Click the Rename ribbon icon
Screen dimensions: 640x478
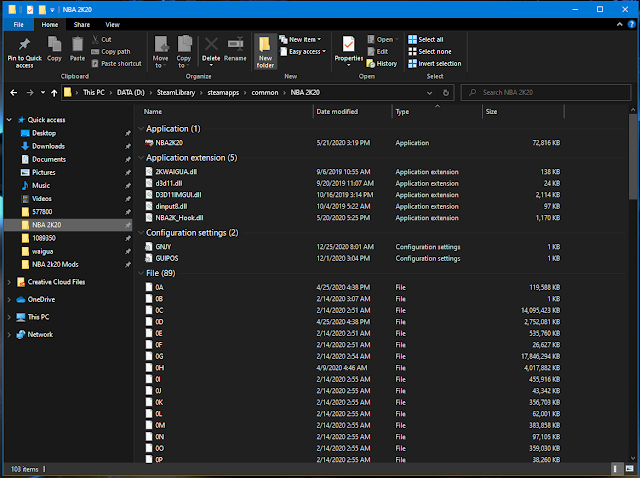click(x=235, y=44)
